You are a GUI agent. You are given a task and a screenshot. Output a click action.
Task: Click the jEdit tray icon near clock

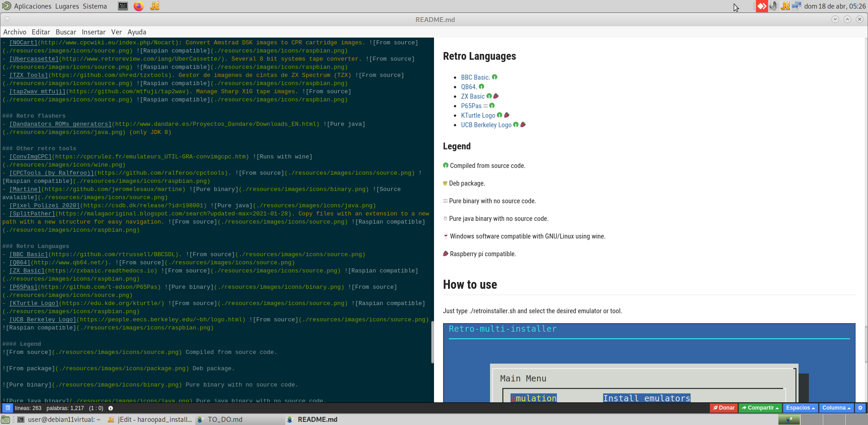[785, 6]
